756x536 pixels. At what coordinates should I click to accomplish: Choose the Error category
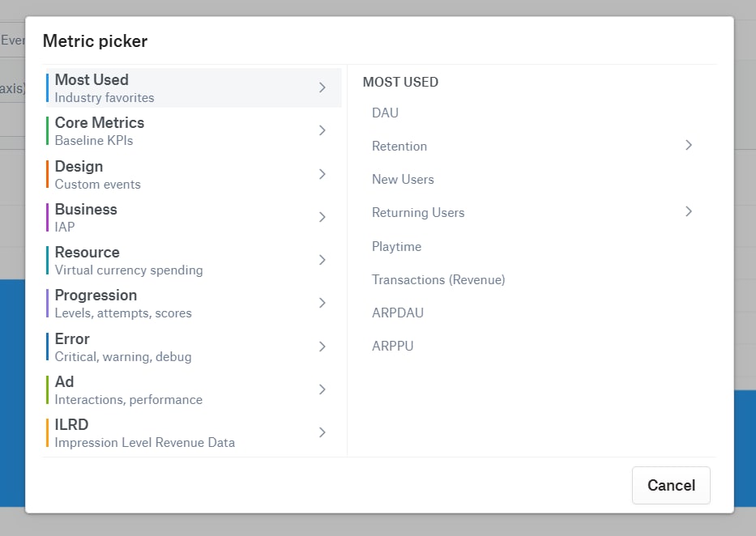click(x=194, y=347)
